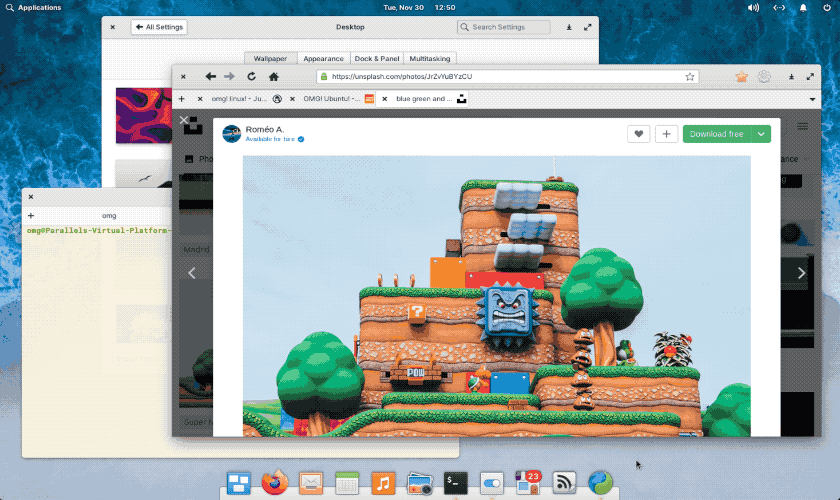
Task: Click All Settings in Desktop window
Action: (159, 27)
